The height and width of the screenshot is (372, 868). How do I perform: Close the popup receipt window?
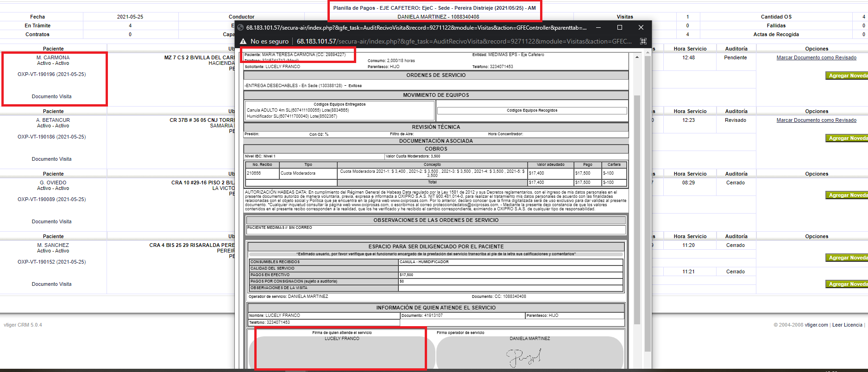641,27
